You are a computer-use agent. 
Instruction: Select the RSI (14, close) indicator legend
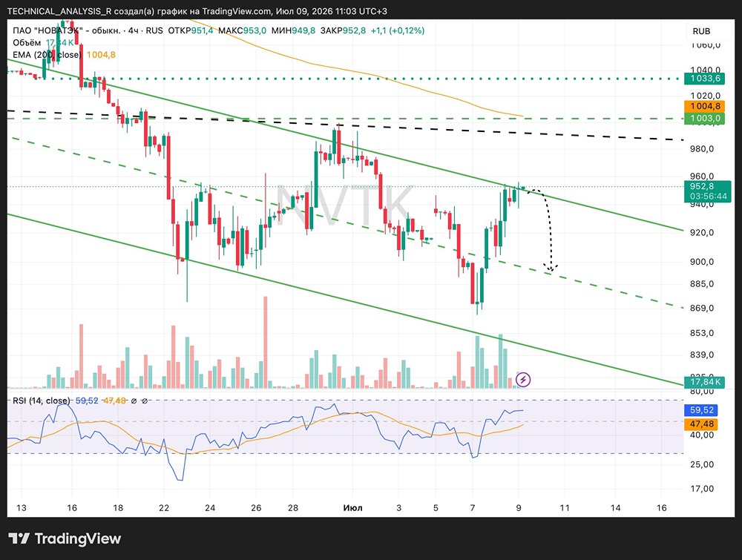tap(41, 401)
